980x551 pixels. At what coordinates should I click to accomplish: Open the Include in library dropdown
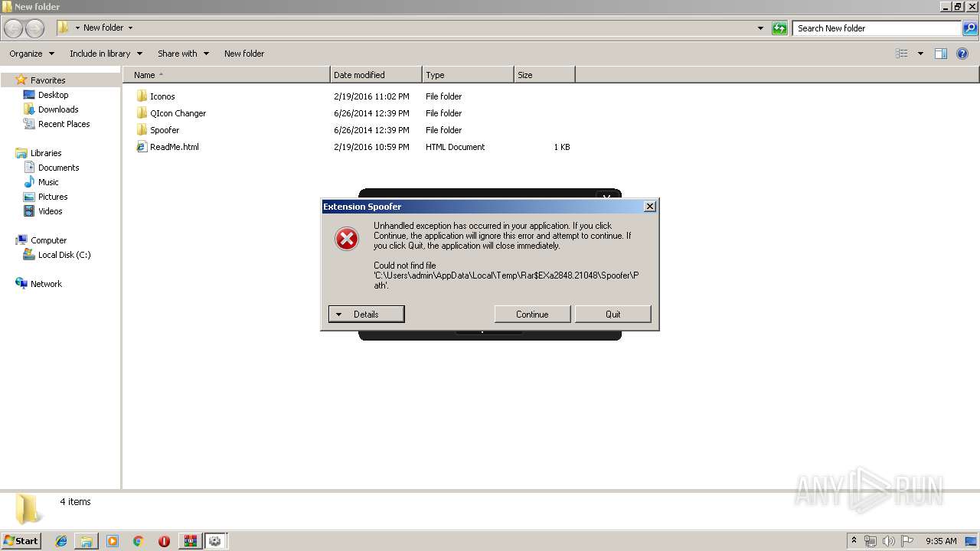point(106,54)
